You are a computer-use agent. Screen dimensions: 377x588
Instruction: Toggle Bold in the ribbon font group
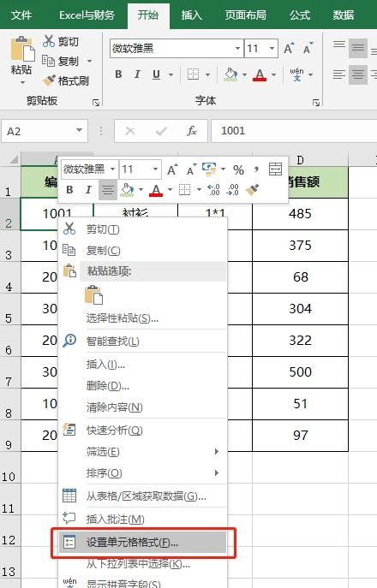click(118, 74)
